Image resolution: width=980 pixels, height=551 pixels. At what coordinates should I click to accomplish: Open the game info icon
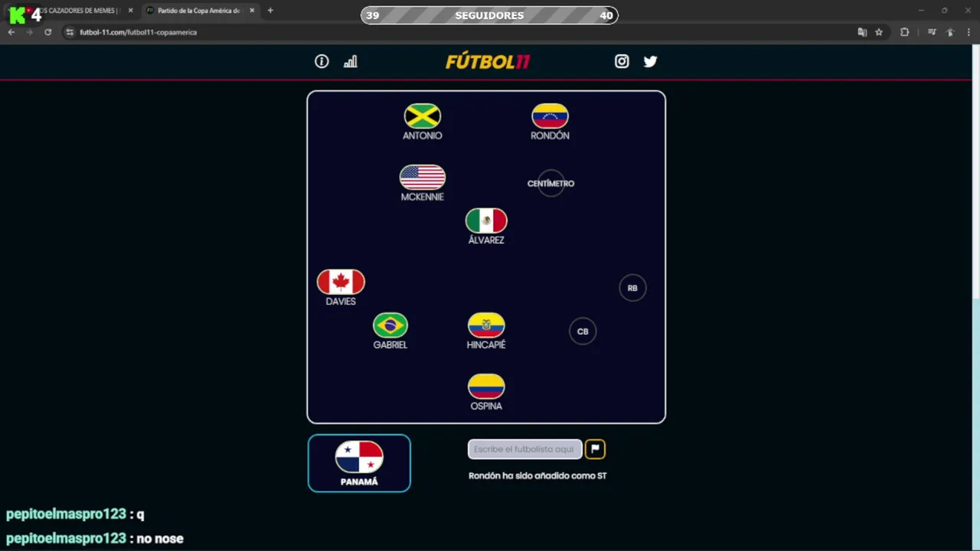point(322,62)
